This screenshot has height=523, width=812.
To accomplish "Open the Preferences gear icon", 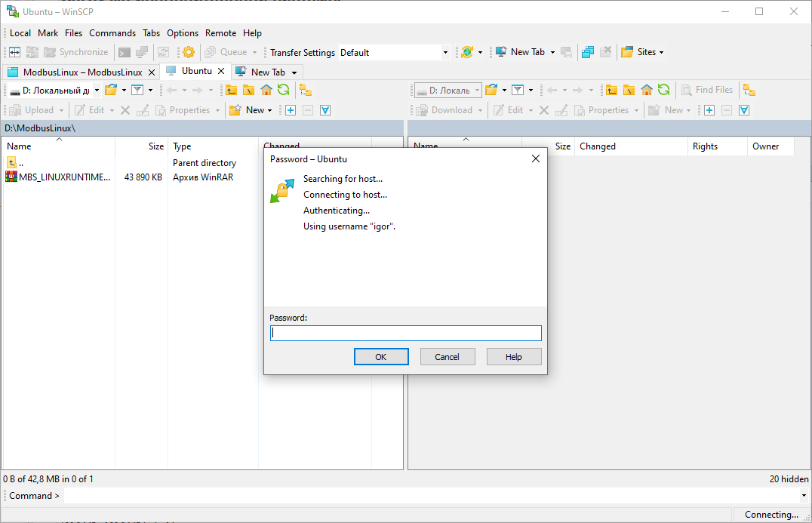I will (189, 52).
